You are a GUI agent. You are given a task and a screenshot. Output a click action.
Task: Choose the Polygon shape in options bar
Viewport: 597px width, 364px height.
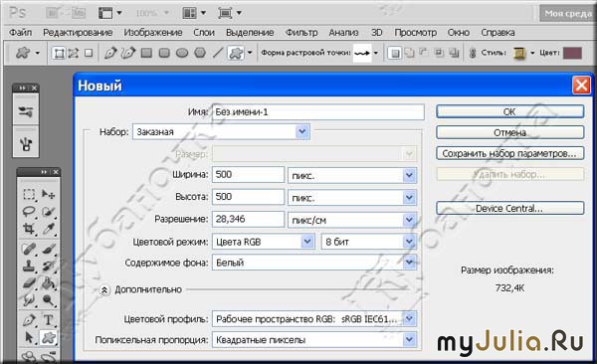[x=200, y=53]
